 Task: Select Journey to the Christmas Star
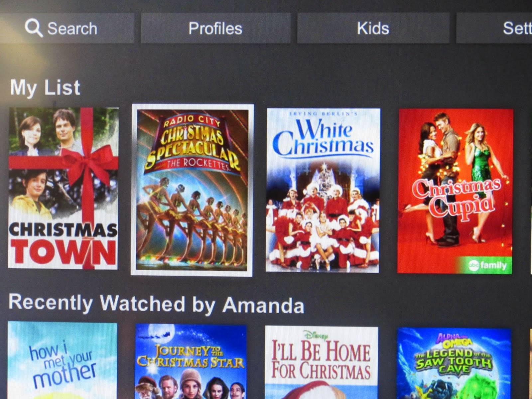[x=191, y=361]
